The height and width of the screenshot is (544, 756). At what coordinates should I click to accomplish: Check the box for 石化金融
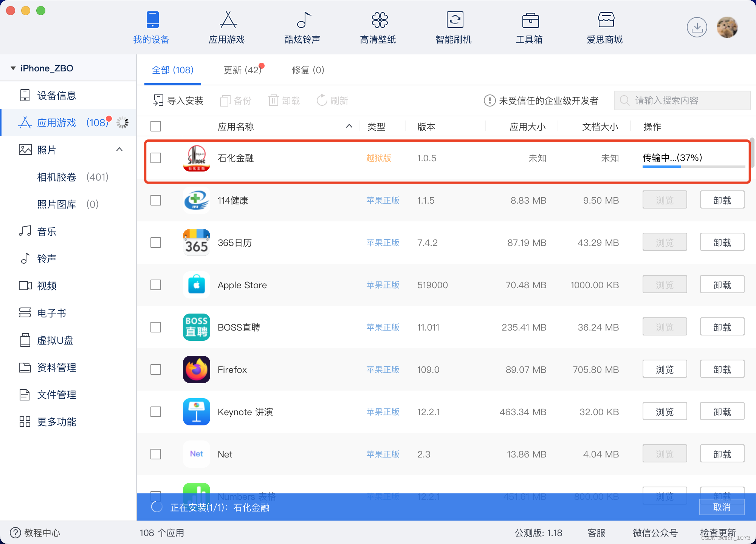[156, 158]
